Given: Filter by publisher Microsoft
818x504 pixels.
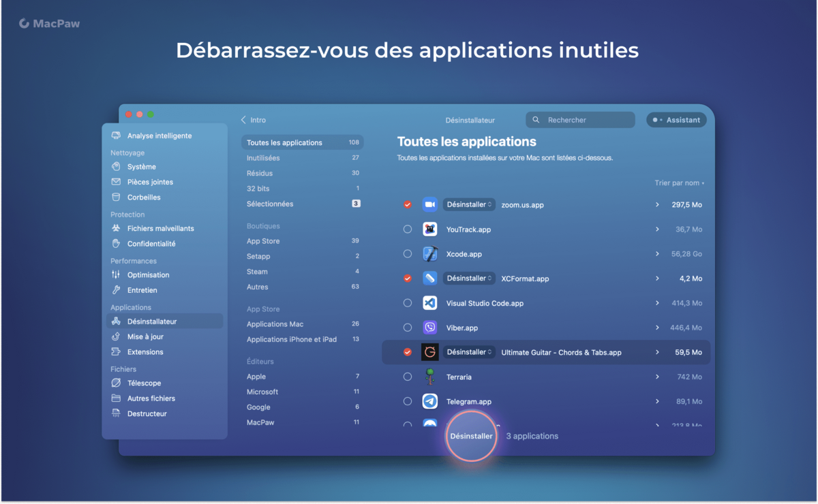Looking at the screenshot, I should [303, 392].
